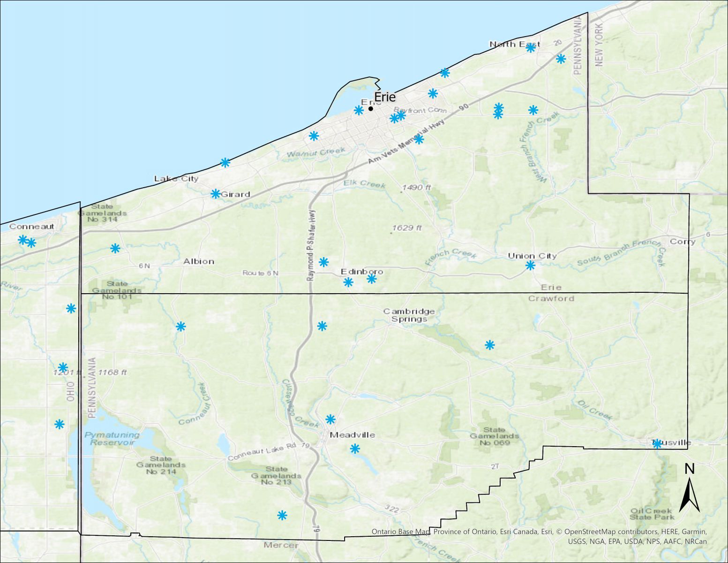
Task: Select the Corry town label
Action: pyautogui.click(x=683, y=242)
